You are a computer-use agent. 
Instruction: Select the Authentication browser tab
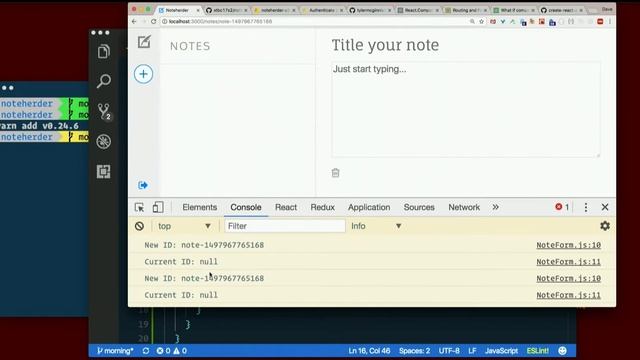tap(322, 10)
